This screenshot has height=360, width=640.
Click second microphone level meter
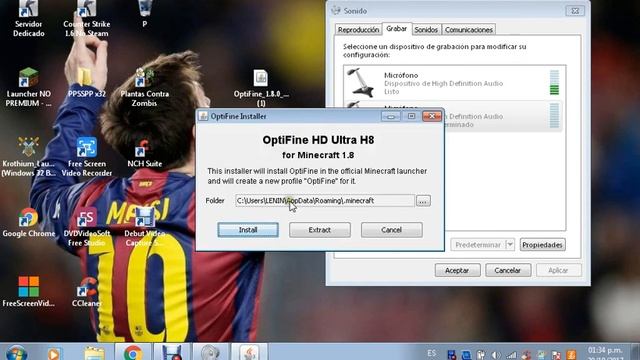[554, 116]
